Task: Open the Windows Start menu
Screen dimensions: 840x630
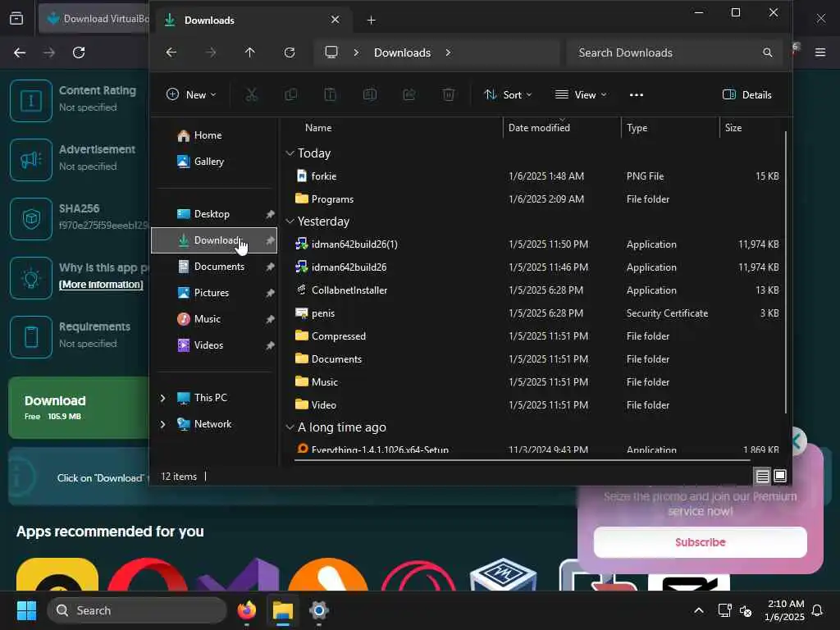Action: pos(26,610)
